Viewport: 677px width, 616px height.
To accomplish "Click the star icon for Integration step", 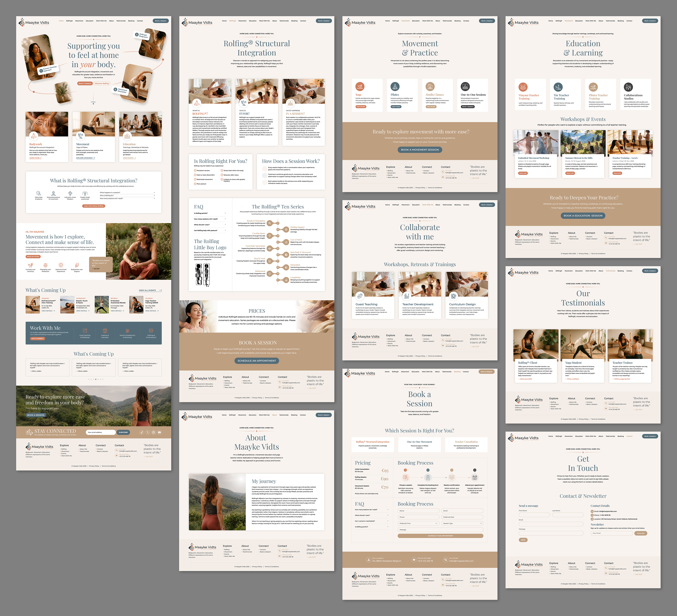I will [x=286, y=267].
